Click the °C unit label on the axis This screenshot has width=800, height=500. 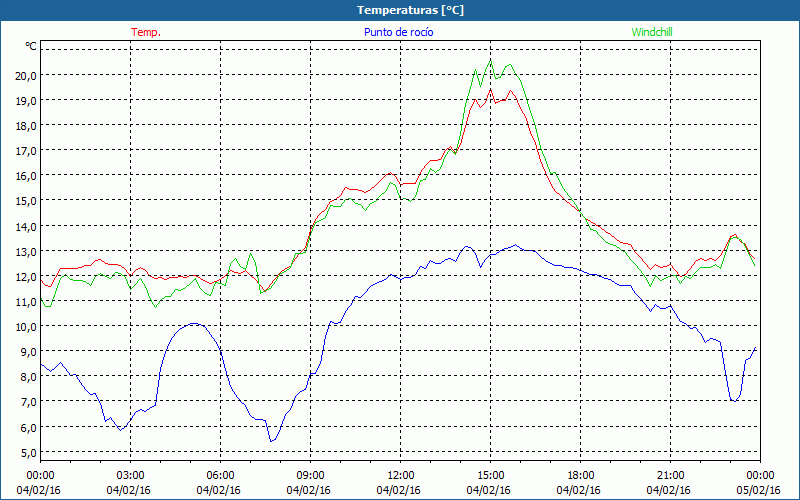(x=31, y=46)
